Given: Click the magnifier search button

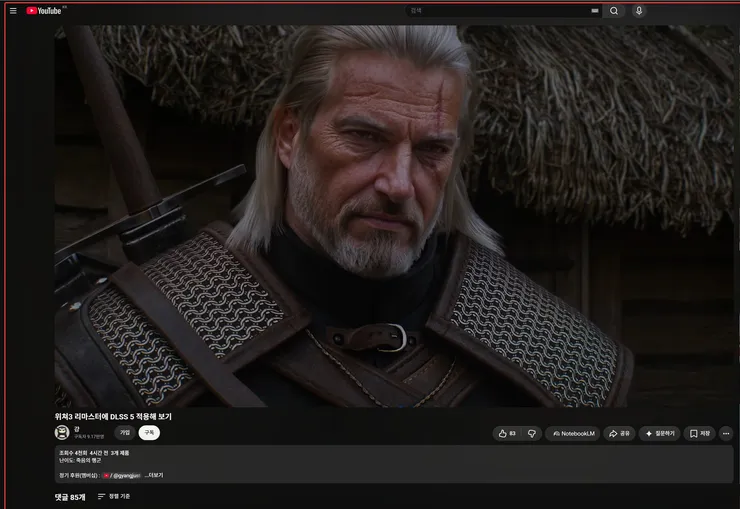Looking at the screenshot, I should click(x=614, y=11).
